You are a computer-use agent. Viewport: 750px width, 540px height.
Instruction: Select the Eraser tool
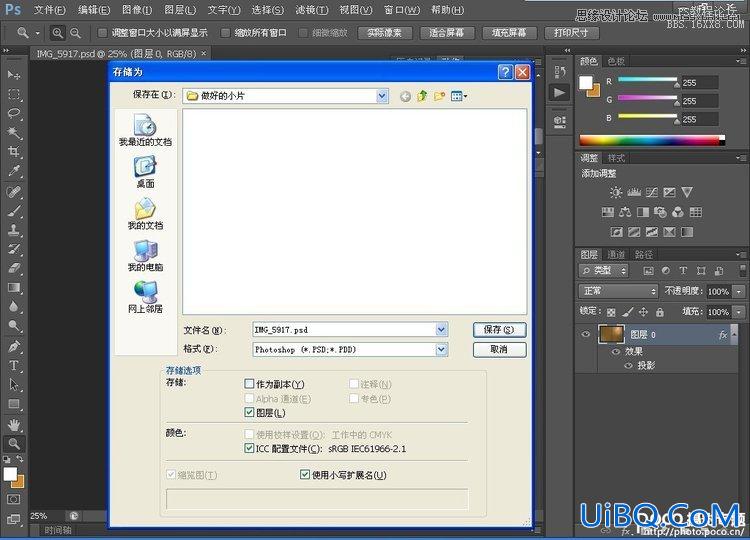[14, 268]
